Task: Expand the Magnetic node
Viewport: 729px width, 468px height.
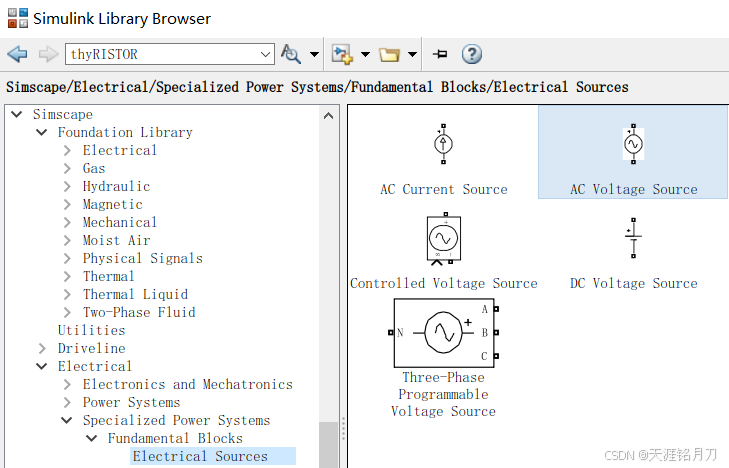Action: 67,204
